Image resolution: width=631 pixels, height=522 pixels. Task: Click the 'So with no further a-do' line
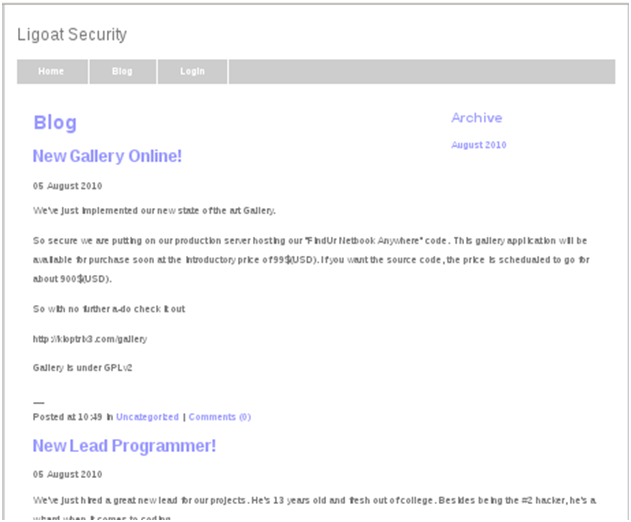[109, 309]
